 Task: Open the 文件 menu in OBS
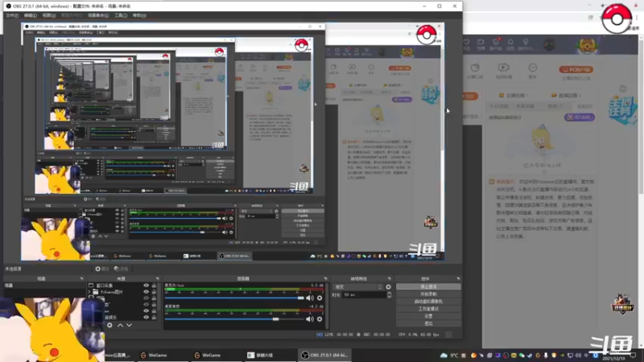pyautogui.click(x=12, y=15)
